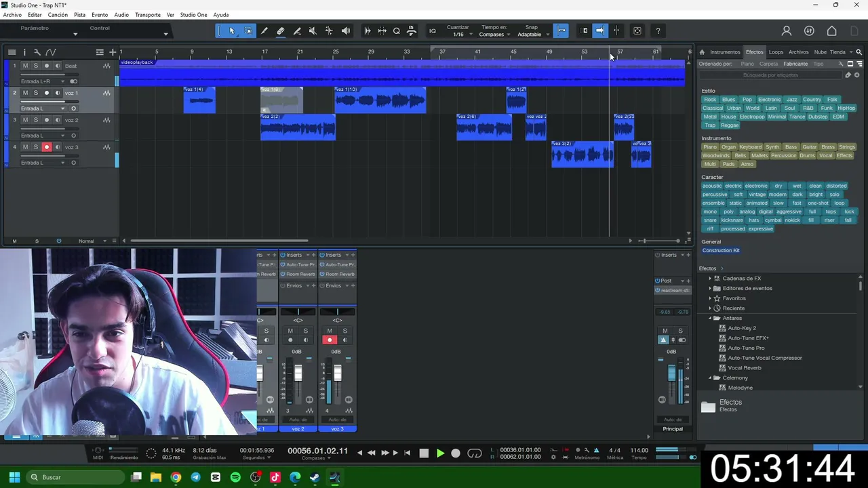Activate the Eraser tool
This screenshot has height=488, width=868.
[x=281, y=30]
